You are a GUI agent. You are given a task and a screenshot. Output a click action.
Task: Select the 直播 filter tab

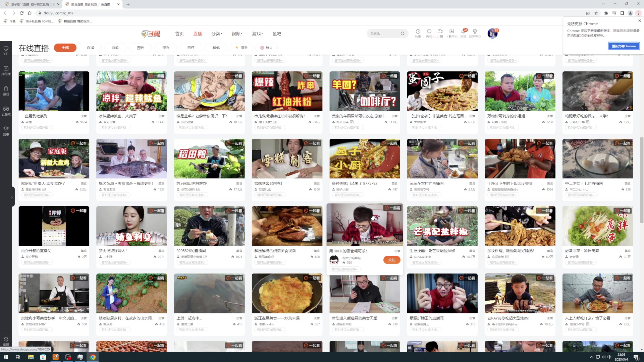pos(90,48)
